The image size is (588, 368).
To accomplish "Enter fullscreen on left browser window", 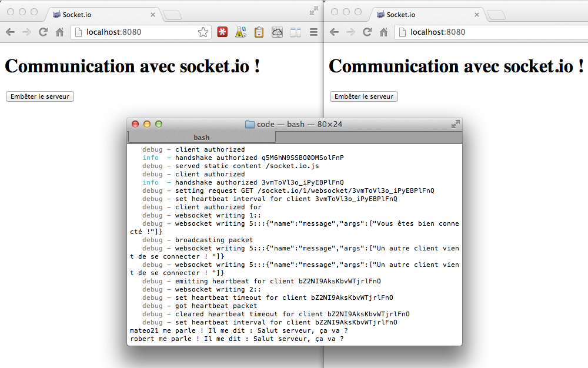I will tap(314, 11).
